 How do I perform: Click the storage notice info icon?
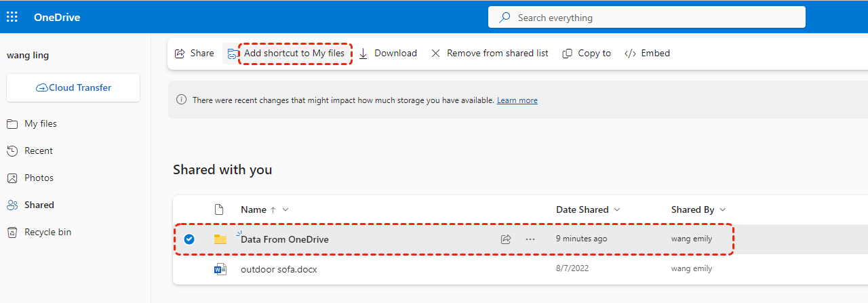point(181,100)
